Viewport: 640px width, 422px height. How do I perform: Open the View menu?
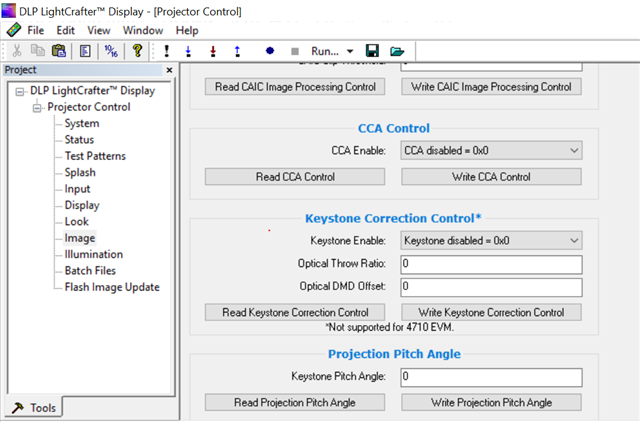[x=98, y=30]
